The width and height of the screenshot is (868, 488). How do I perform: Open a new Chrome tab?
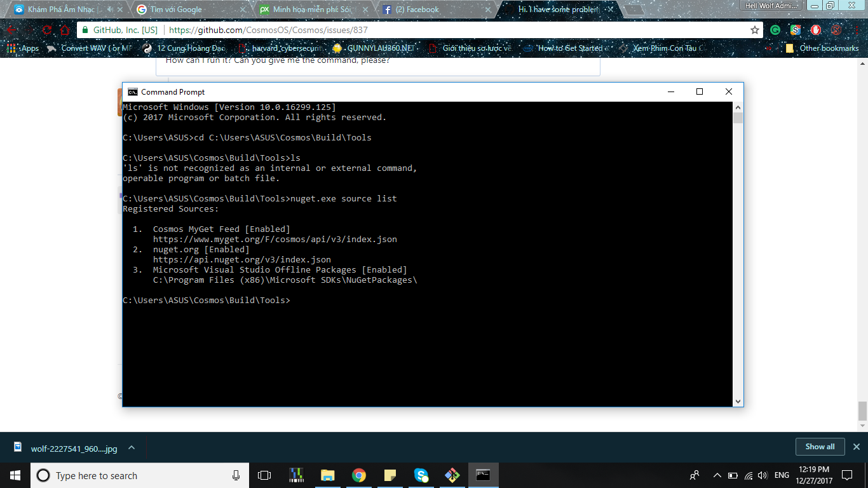point(634,10)
